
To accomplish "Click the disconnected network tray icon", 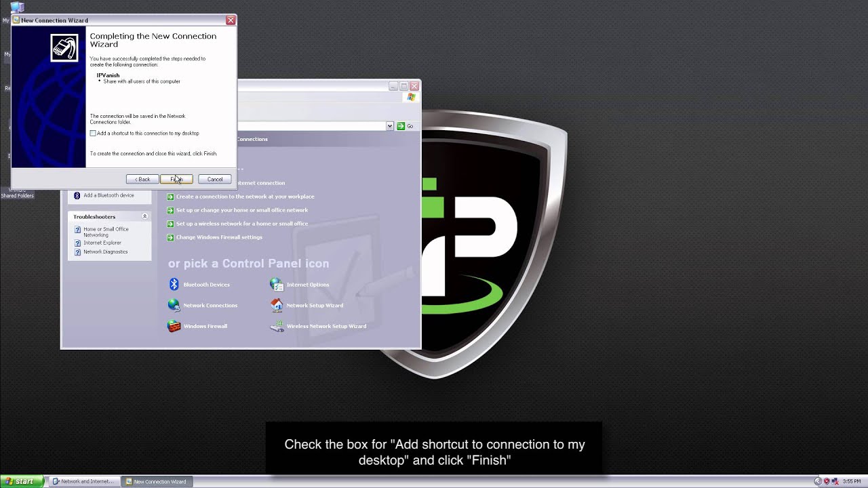I will [835, 481].
